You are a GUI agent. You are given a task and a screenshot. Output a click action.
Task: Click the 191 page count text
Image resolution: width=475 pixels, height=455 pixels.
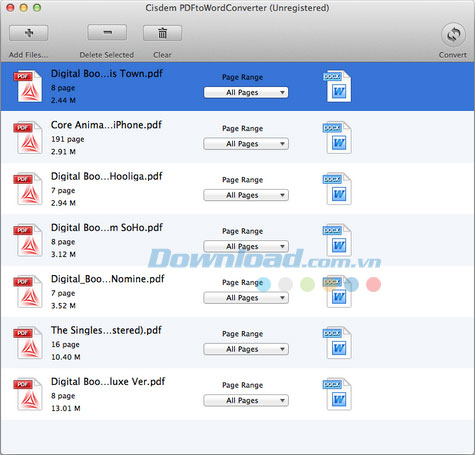(68, 139)
